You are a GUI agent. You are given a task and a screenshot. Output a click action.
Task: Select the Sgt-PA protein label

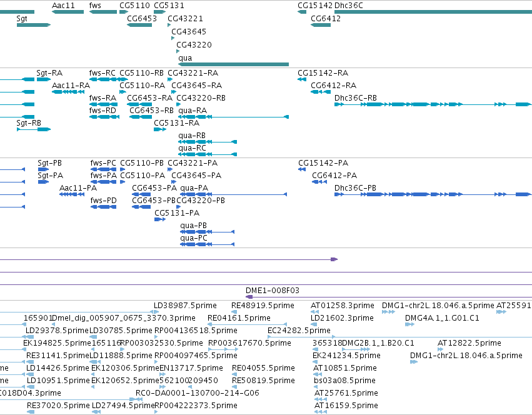coord(50,176)
